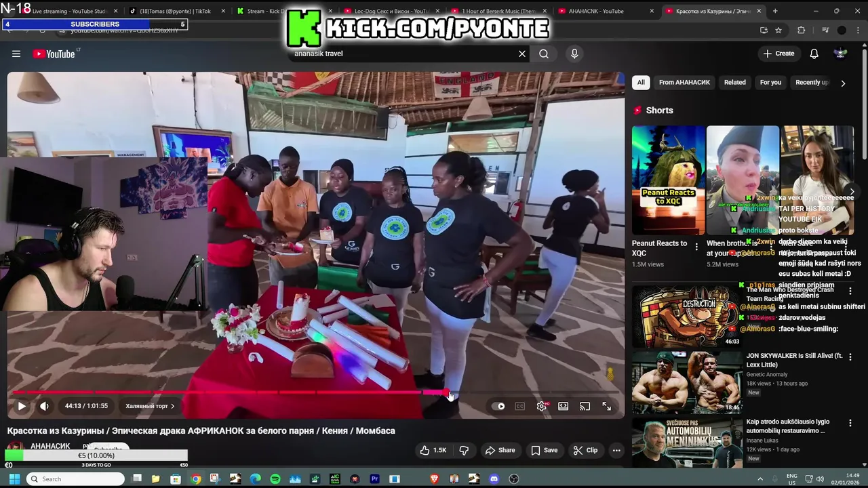Viewport: 868px width, 488px height.
Task: Toggle the autoplay switch
Action: click(x=498, y=406)
